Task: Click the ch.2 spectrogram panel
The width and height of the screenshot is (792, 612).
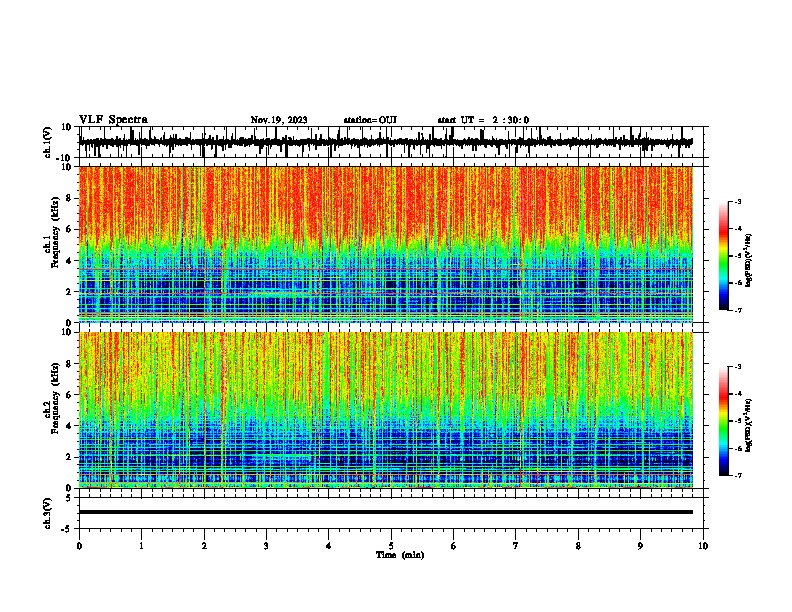Action: pyautogui.click(x=385, y=410)
